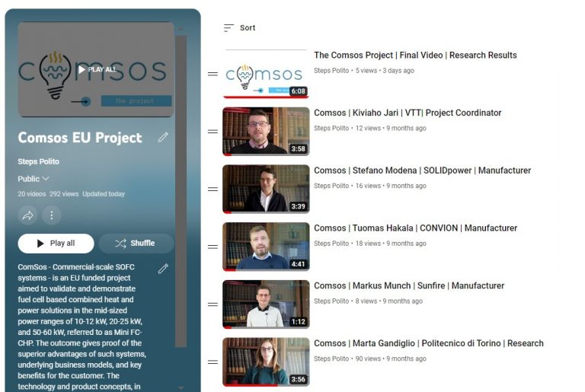The height and width of the screenshot is (392, 585).
Task: Click the '20 videos' count text
Action: click(x=32, y=194)
